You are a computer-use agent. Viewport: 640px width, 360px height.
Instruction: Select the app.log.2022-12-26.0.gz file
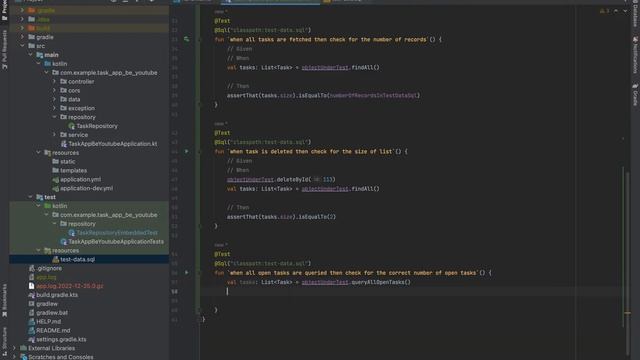click(69, 286)
